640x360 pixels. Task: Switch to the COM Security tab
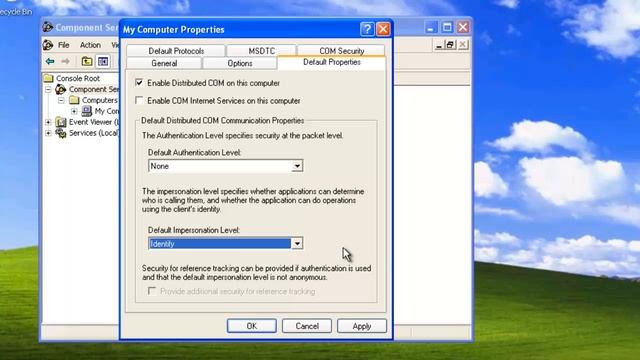[342, 51]
